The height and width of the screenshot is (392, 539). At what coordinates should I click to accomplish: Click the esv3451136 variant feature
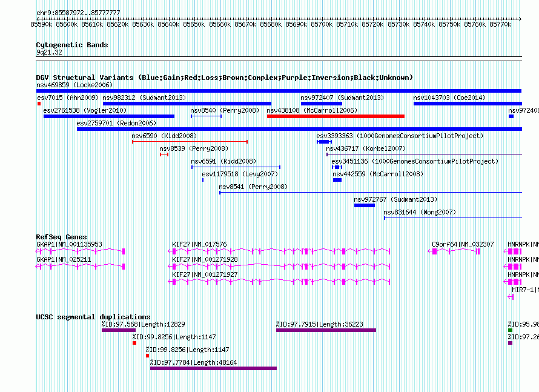tap(337, 167)
